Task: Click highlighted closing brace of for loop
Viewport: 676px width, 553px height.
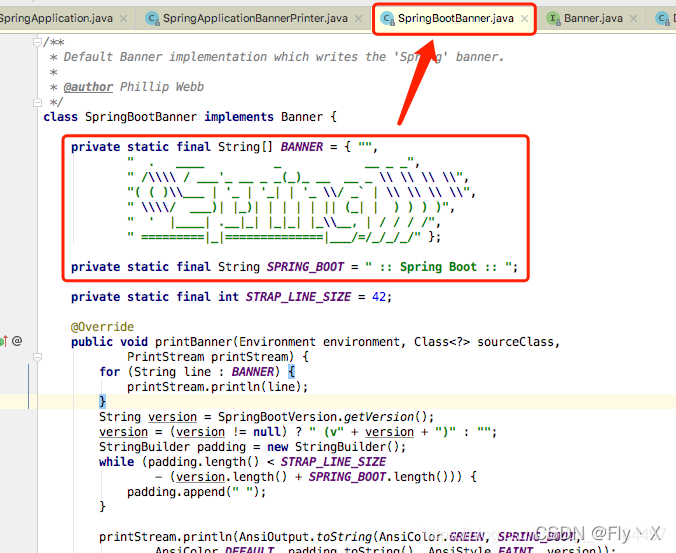Action: coord(103,402)
